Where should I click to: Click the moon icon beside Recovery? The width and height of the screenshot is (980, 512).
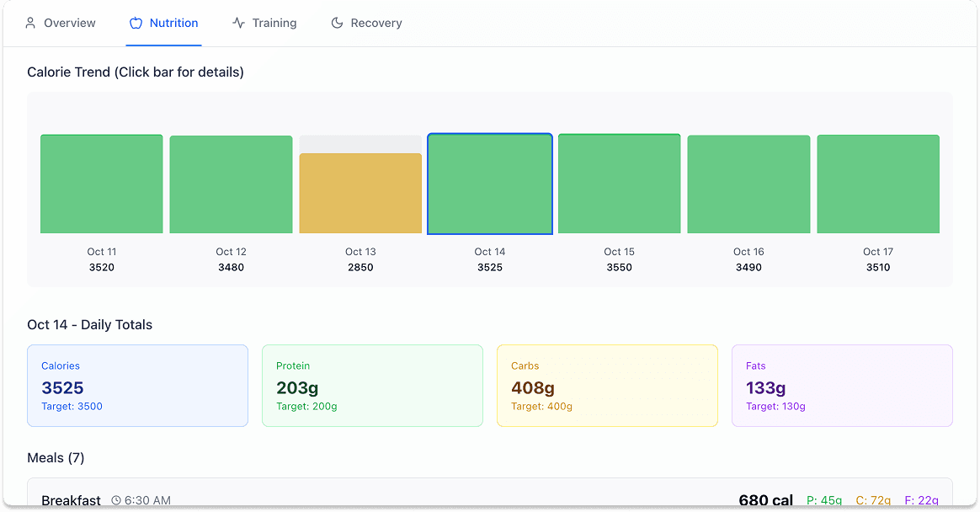[x=337, y=23]
